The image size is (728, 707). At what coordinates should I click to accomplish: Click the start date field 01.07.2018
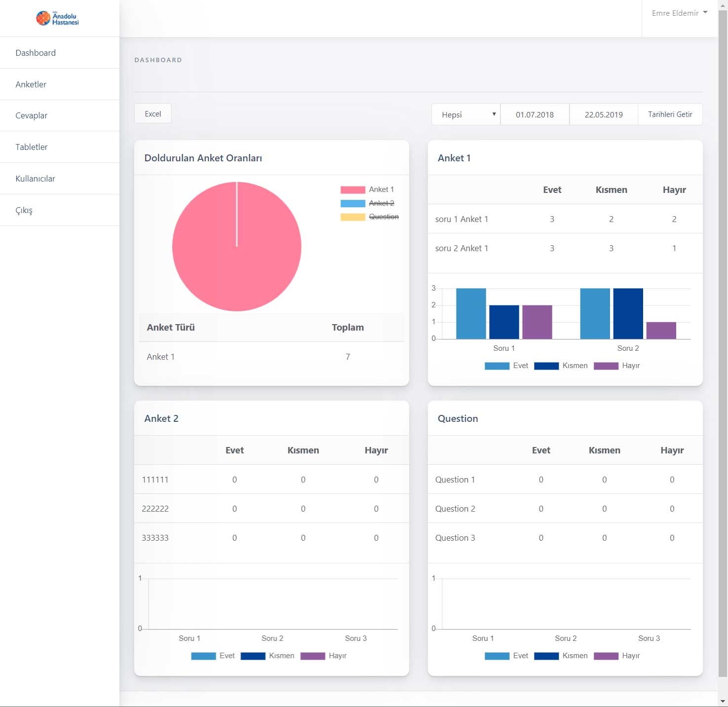(x=535, y=114)
